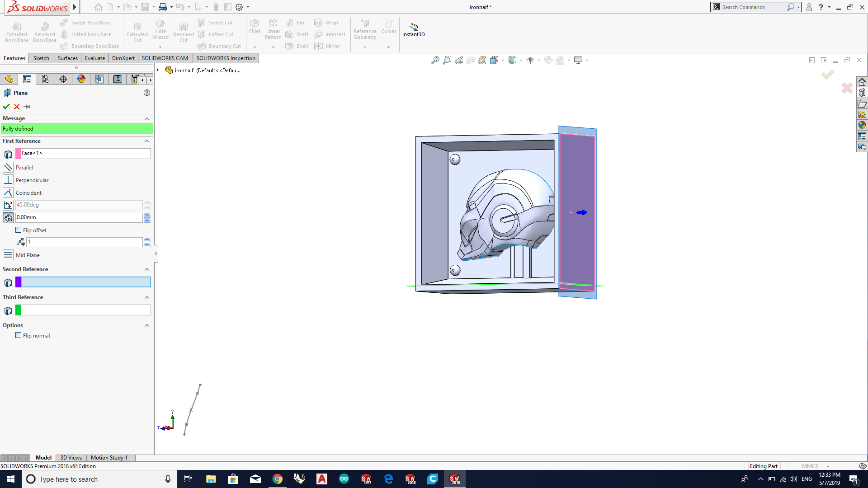868x488 pixels.
Task: Click the Second Reference selection box
Action: pyautogui.click(x=86, y=282)
